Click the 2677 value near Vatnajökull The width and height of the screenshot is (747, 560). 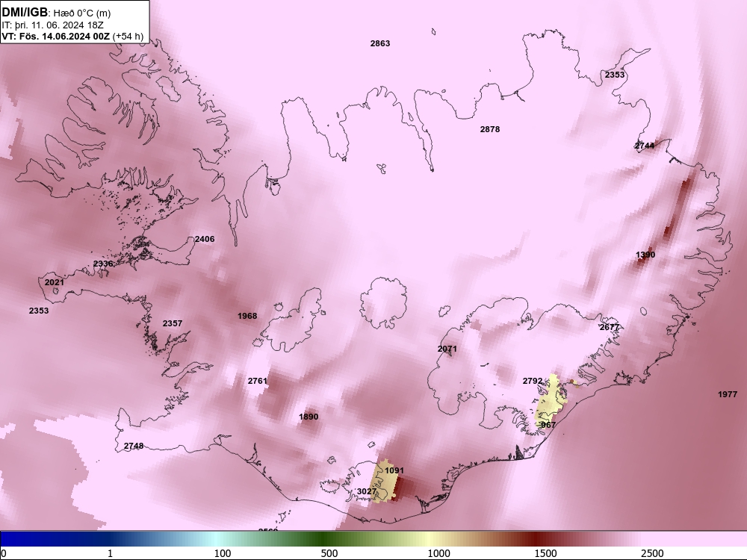pos(610,327)
